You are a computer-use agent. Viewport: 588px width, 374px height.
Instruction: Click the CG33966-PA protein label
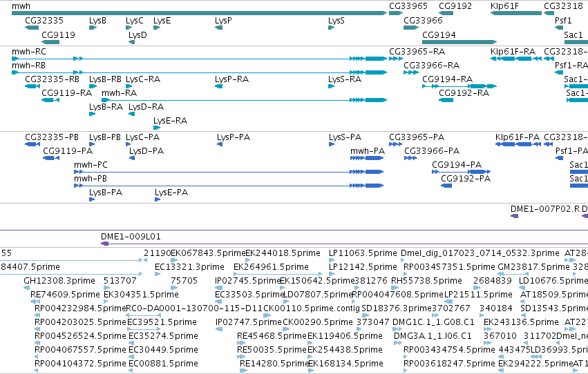(432, 151)
